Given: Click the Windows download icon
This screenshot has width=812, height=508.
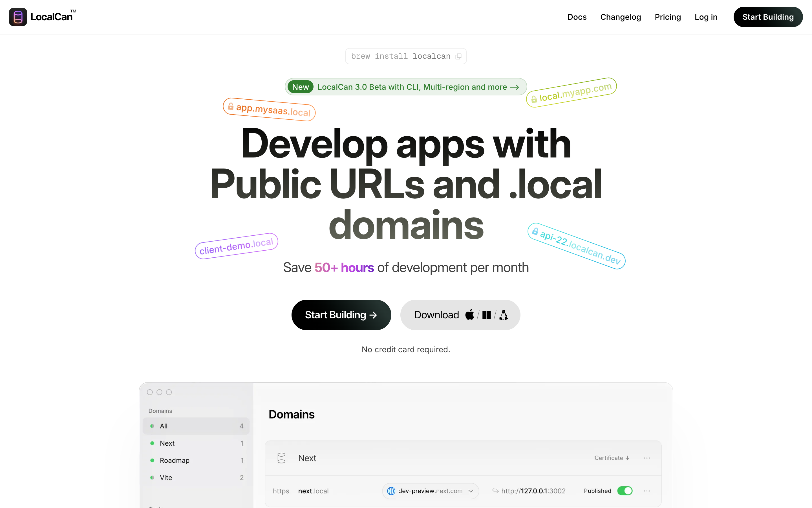Looking at the screenshot, I should 487,315.
